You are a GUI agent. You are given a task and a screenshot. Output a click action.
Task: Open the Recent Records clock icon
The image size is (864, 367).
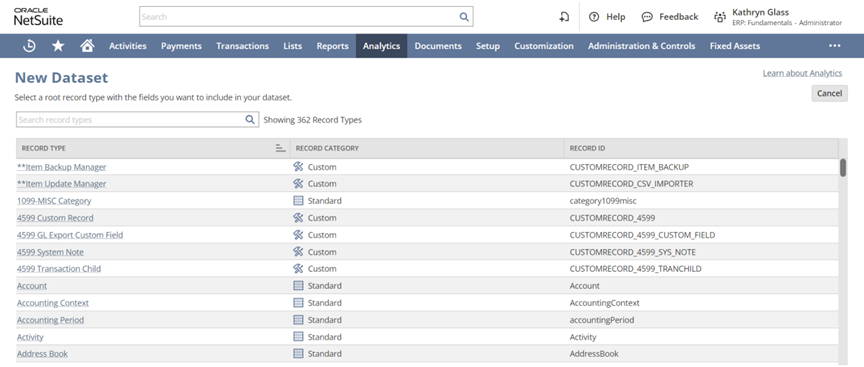[x=29, y=46]
